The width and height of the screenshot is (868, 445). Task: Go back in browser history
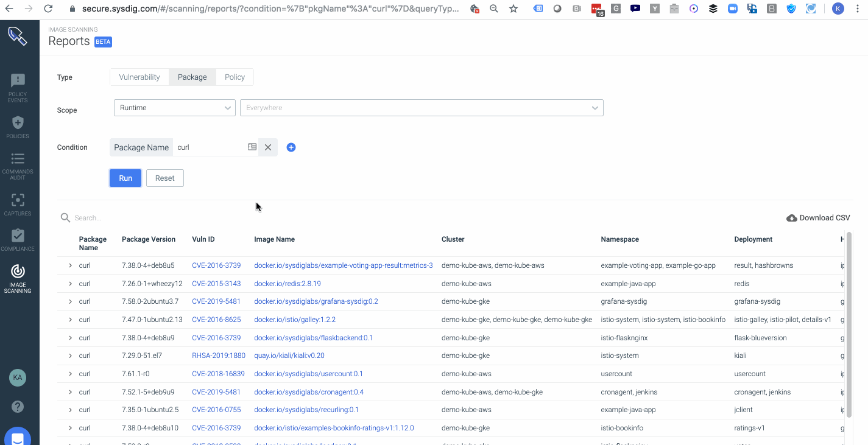(10, 9)
